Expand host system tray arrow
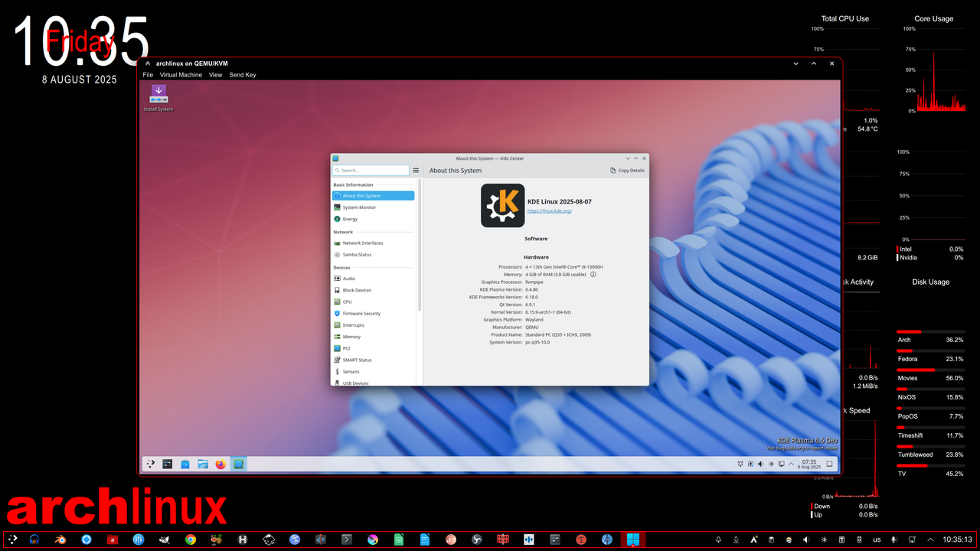Image resolution: width=980 pixels, height=551 pixels. click(931, 540)
